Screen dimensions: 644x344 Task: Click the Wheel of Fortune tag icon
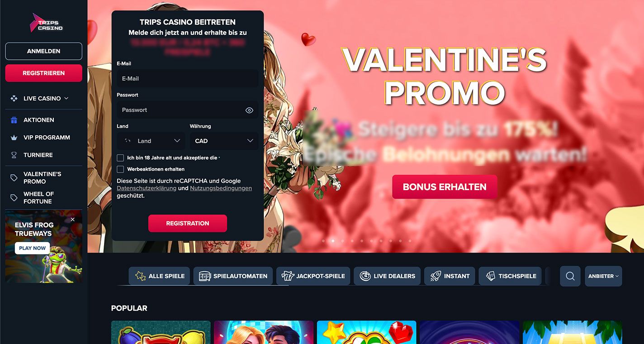(14, 198)
